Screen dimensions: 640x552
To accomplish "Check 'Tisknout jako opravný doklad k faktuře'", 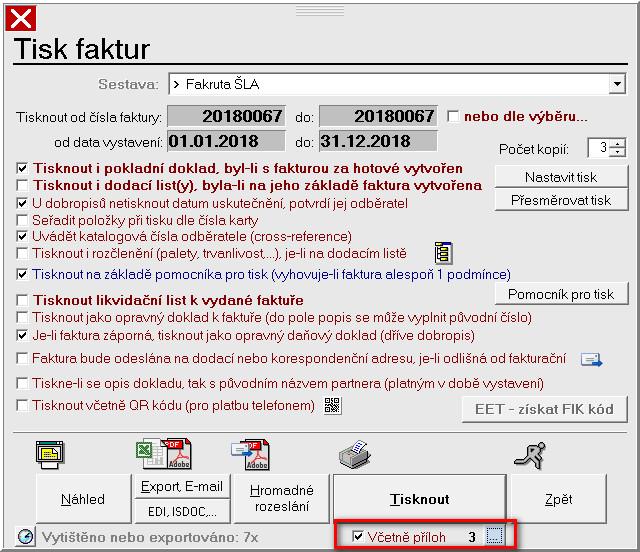I will [22, 317].
